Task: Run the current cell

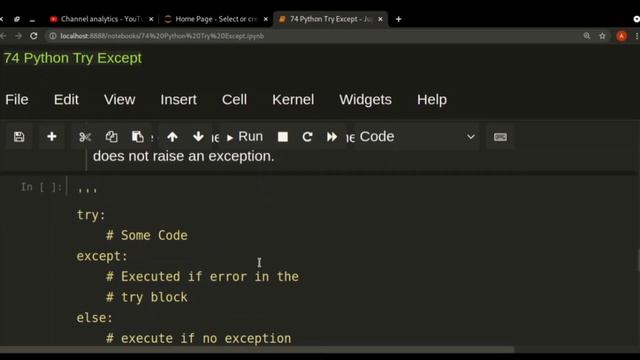Action: tap(244, 137)
